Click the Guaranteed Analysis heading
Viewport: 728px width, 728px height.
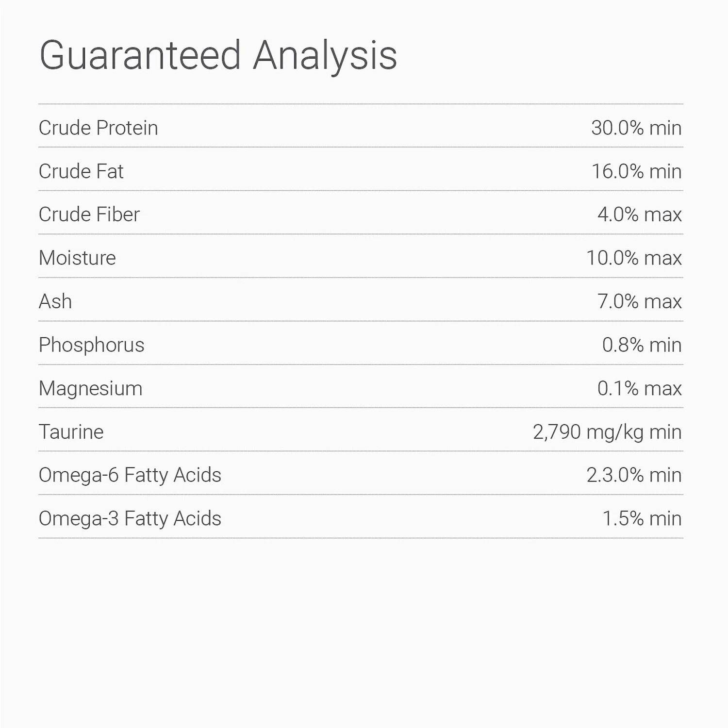[x=218, y=56]
